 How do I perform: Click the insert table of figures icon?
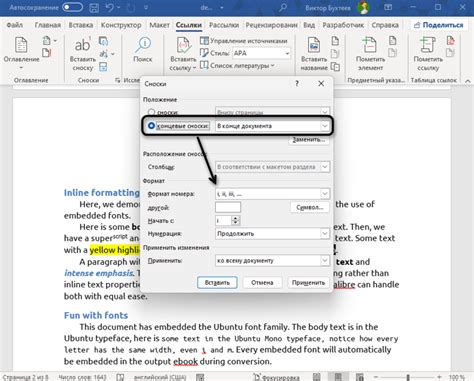(x=335, y=41)
